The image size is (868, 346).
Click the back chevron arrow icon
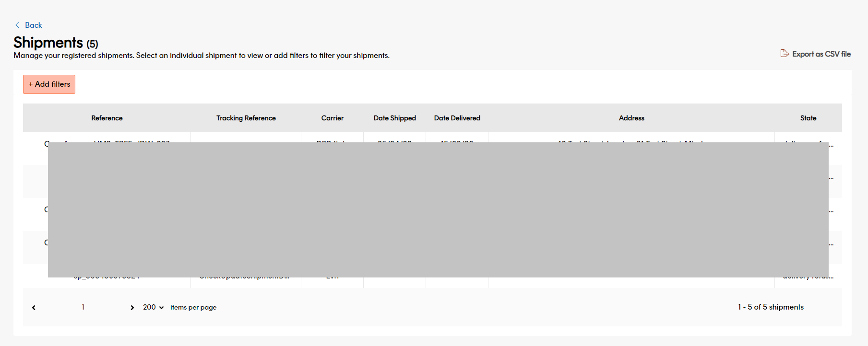click(17, 25)
